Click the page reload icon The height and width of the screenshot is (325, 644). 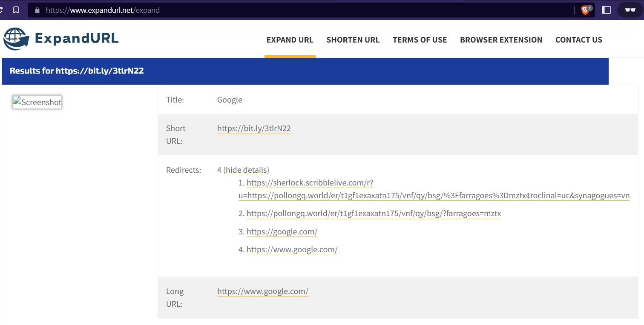pyautogui.click(x=1, y=10)
